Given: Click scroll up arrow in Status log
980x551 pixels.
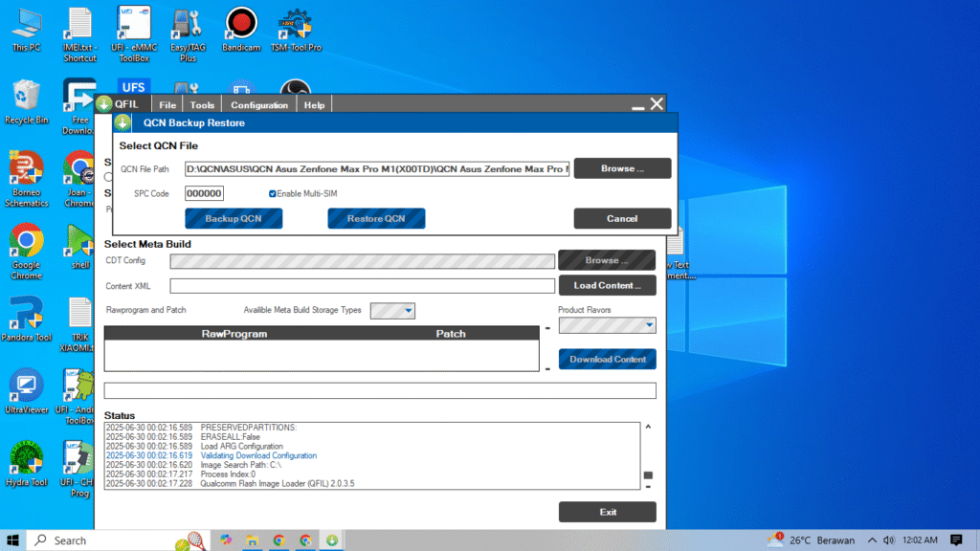Looking at the screenshot, I should pos(648,427).
